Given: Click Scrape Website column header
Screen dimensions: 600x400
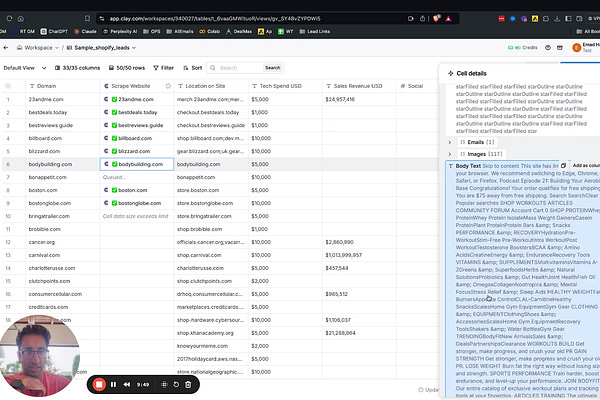Looking at the screenshot, I should [137, 86].
